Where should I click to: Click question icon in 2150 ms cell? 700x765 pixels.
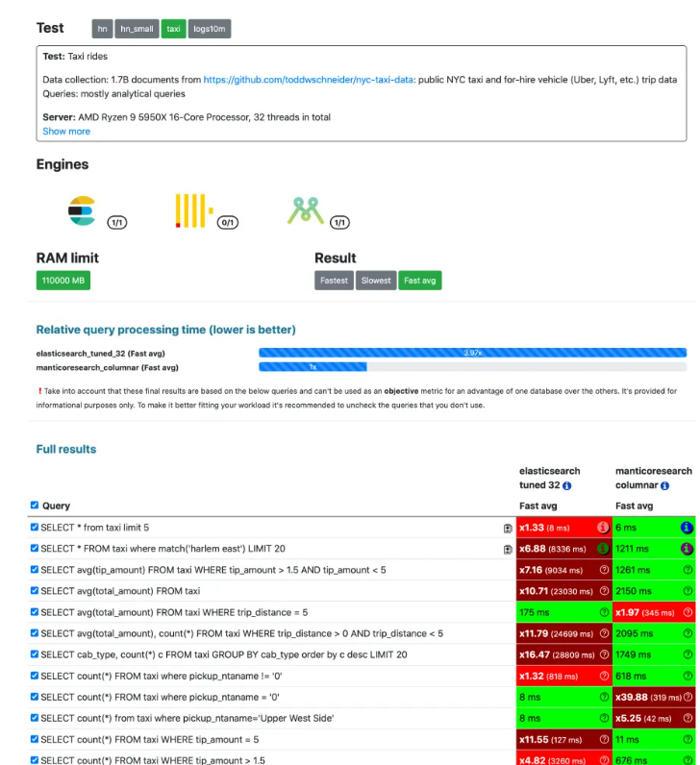click(x=687, y=591)
